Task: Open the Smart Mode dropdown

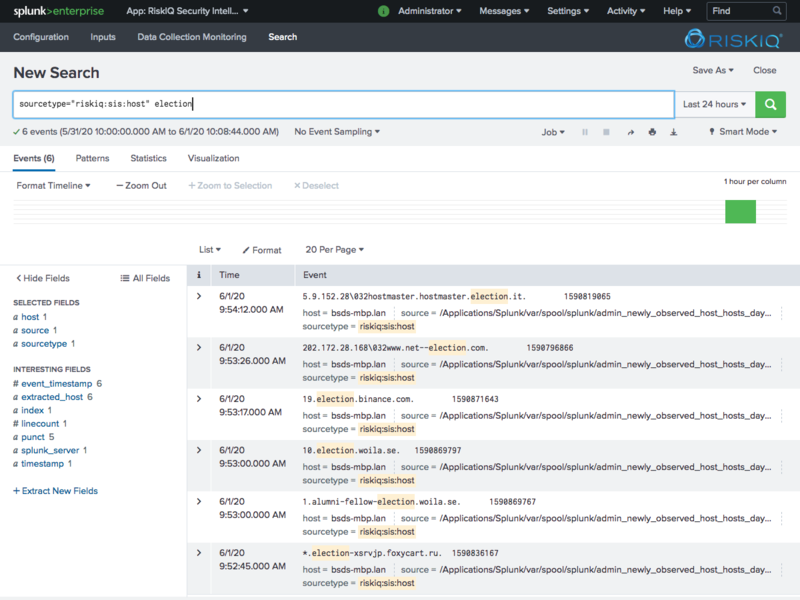Action: pyautogui.click(x=743, y=132)
